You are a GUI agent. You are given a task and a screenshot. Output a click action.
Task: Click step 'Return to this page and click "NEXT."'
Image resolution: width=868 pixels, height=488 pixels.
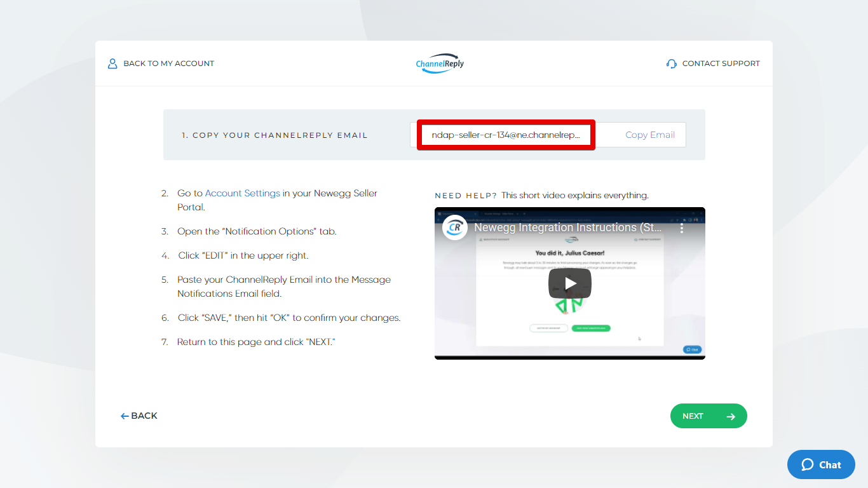point(256,342)
